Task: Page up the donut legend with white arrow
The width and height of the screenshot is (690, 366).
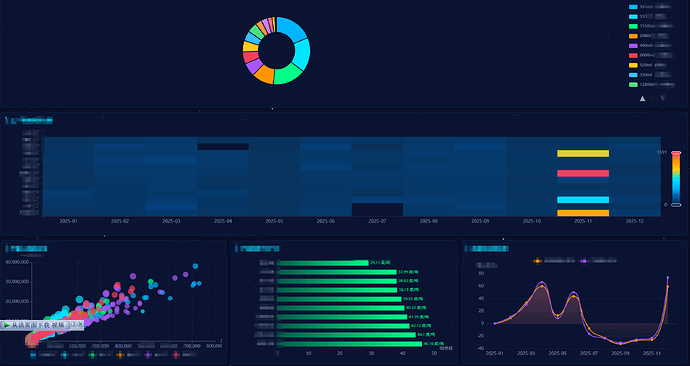Action: pyautogui.click(x=642, y=99)
